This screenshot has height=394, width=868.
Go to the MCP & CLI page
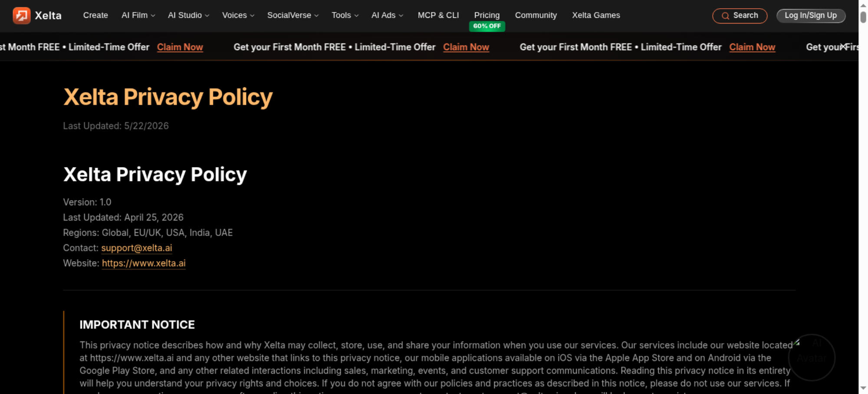438,15
